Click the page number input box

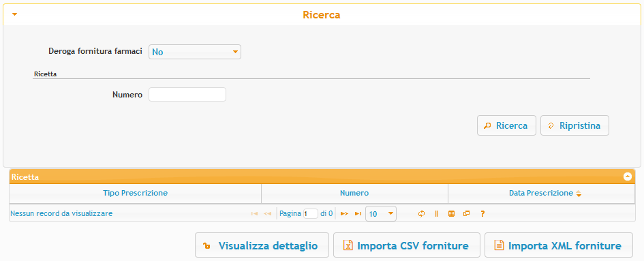click(311, 214)
